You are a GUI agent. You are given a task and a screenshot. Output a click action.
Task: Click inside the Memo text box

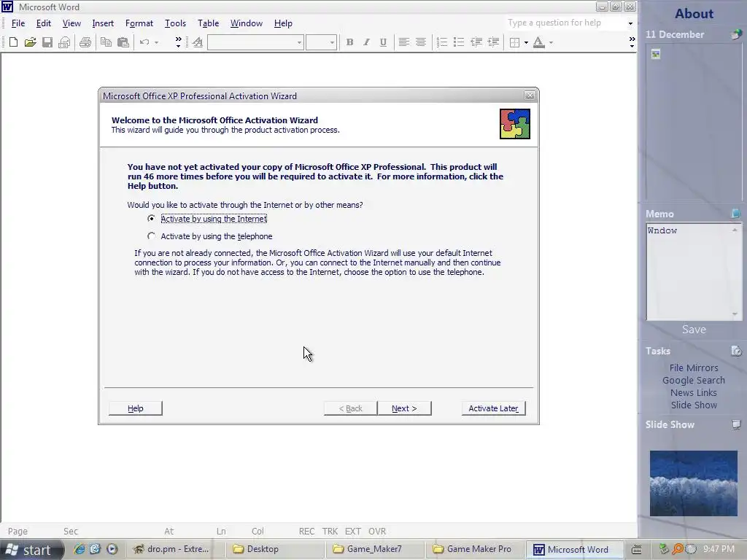689,271
